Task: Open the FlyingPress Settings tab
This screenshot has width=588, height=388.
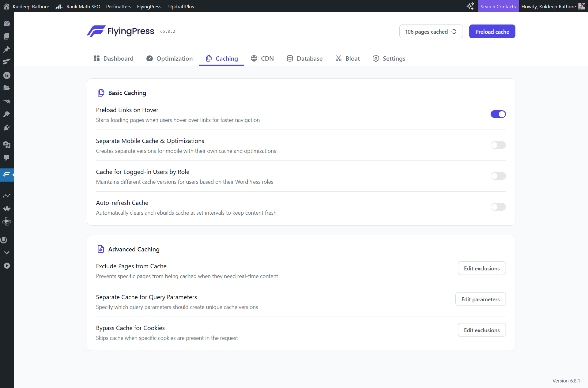Action: (389, 58)
